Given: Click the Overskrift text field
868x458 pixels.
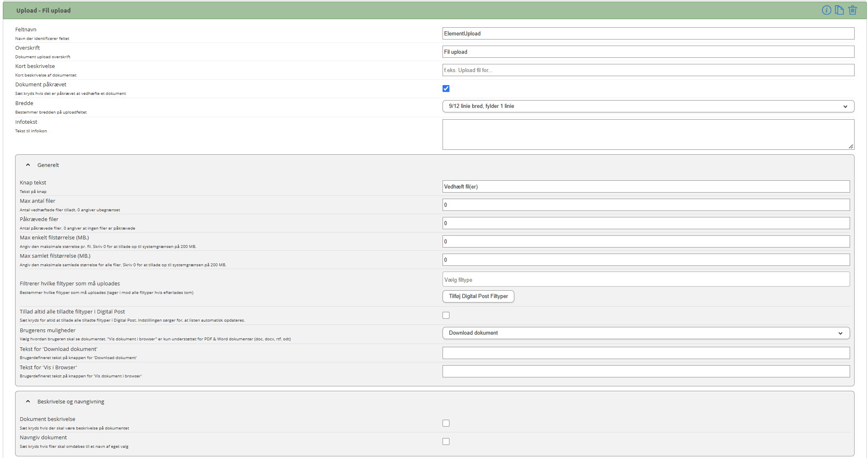Looking at the screenshot, I should point(648,52).
